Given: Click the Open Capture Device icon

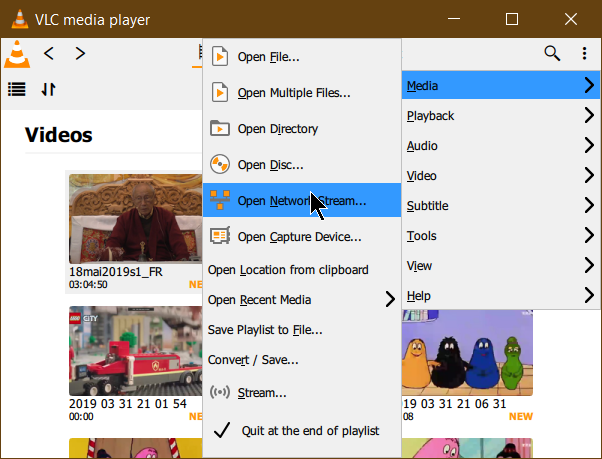Looking at the screenshot, I should [x=220, y=237].
